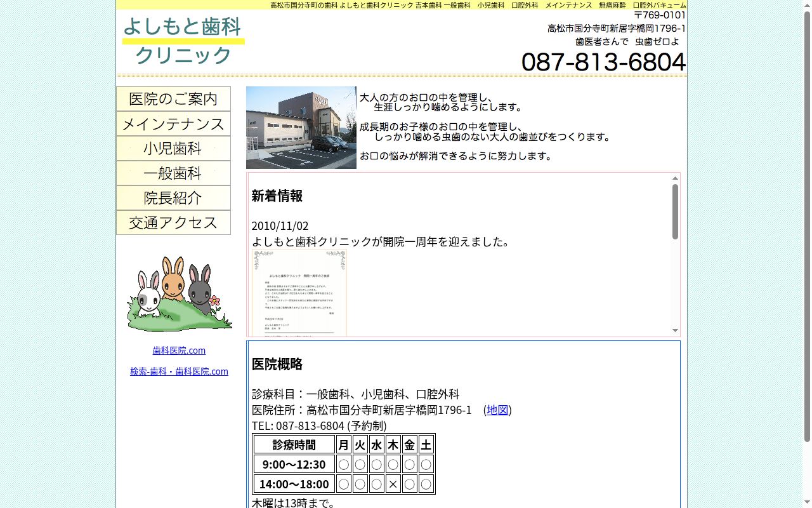Click the main page scrollbar thumb

tap(807, 227)
